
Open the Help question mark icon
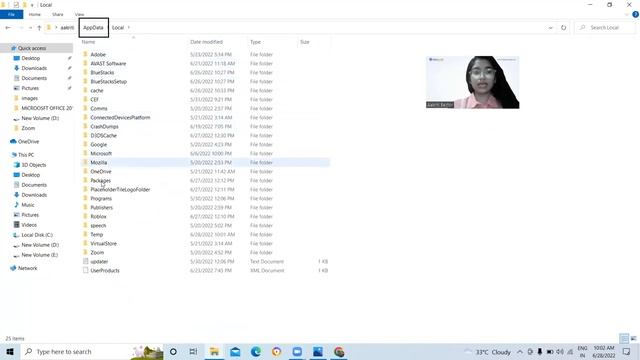point(636,14)
